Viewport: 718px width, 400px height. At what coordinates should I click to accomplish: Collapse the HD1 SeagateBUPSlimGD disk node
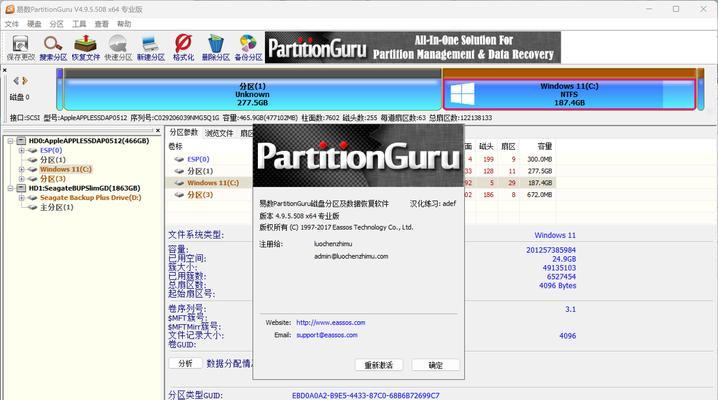click(10, 188)
